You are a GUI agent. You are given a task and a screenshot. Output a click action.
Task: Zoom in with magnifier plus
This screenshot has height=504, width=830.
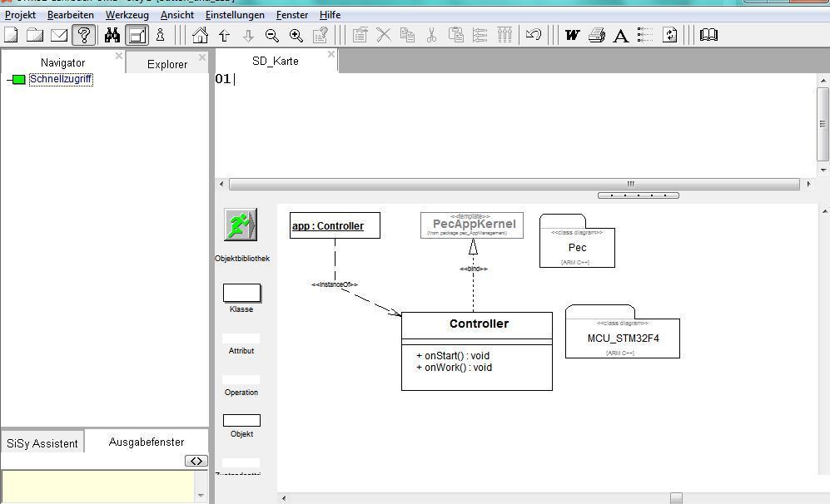coord(296,36)
